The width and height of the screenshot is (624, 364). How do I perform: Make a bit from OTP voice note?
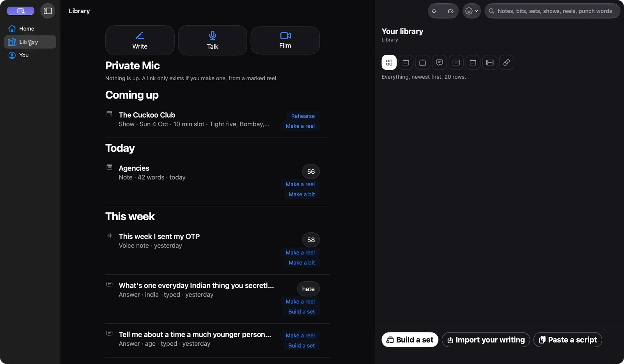coord(301,263)
